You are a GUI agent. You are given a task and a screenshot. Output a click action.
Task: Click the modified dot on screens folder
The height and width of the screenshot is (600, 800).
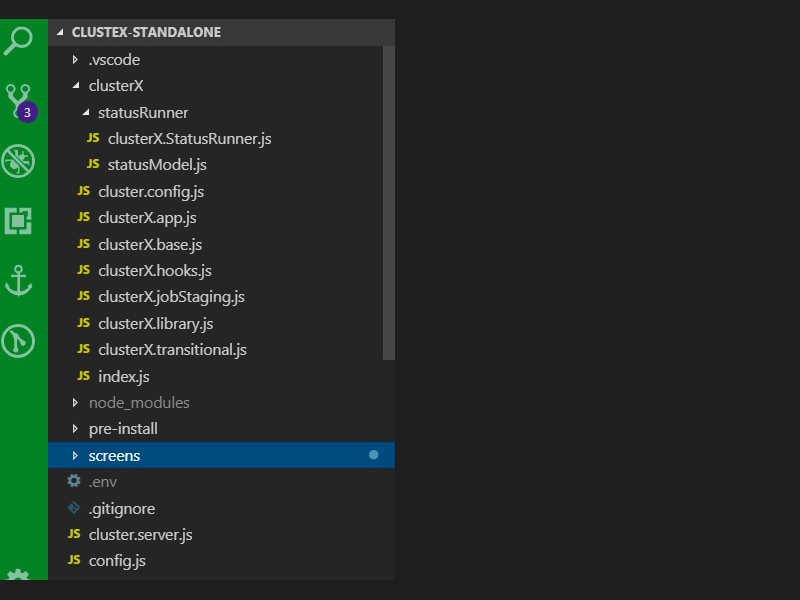374,455
